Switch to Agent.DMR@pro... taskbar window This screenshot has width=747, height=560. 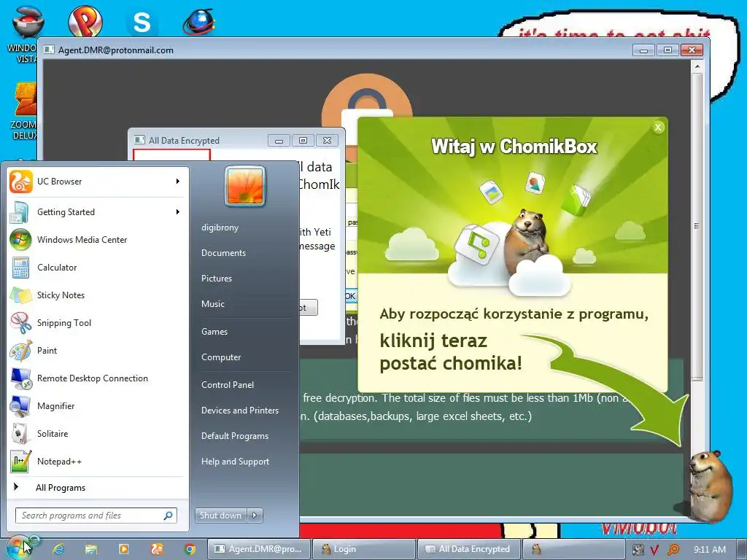click(259, 549)
